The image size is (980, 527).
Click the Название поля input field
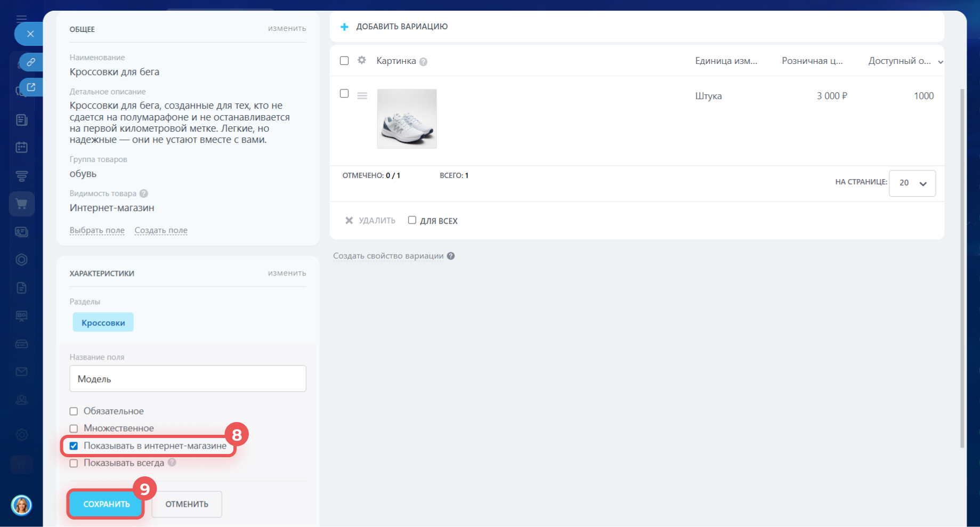[x=188, y=379]
